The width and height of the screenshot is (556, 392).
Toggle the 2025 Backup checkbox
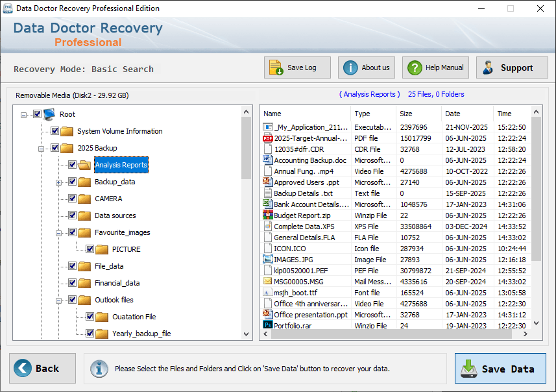pos(54,147)
